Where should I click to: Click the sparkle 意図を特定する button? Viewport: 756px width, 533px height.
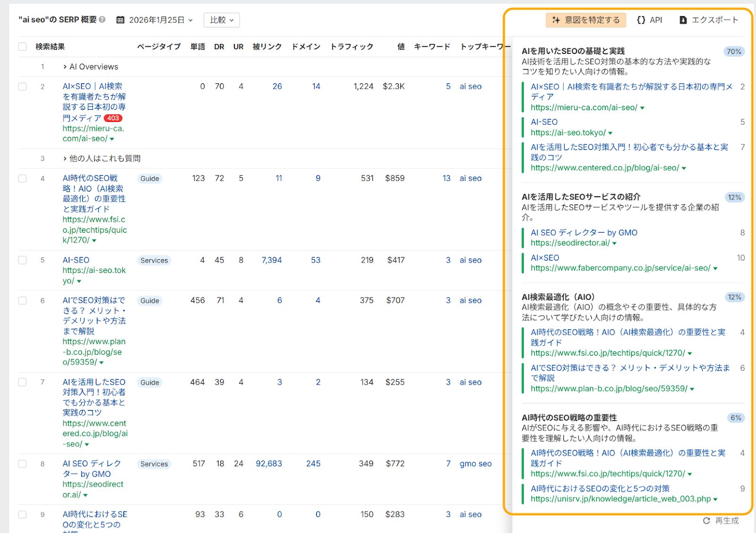(x=585, y=20)
